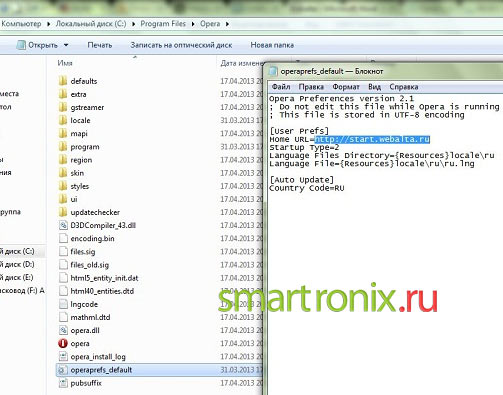Click the 'Startup Type=2' line in Notepad
This screenshot has width=503, height=395.
(304, 147)
